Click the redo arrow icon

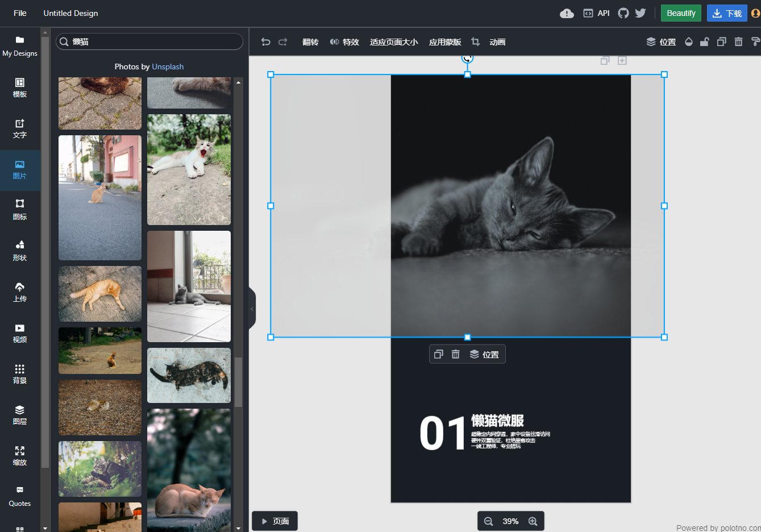tap(283, 42)
